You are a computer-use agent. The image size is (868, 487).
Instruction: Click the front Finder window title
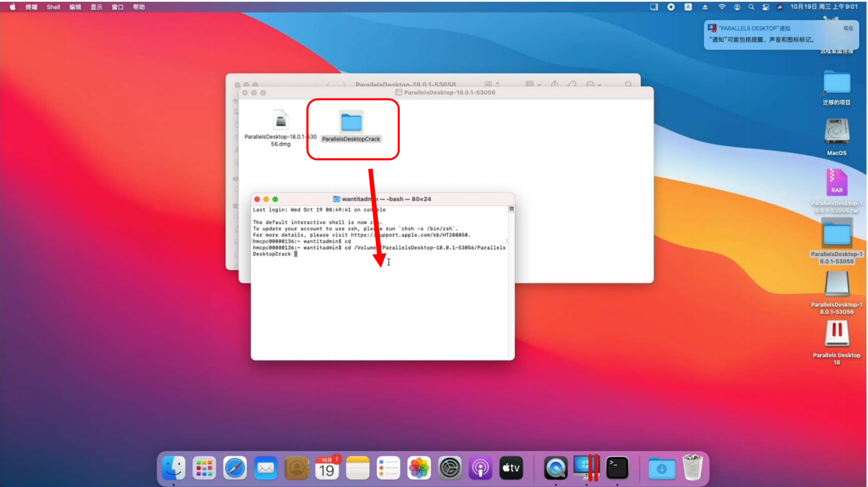pyautogui.click(x=449, y=92)
